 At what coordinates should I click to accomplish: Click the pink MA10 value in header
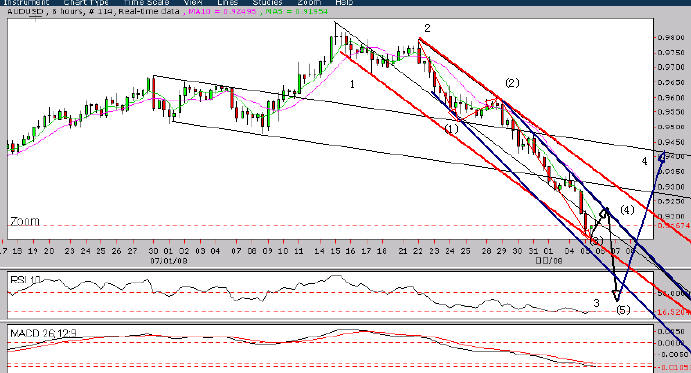(x=223, y=11)
